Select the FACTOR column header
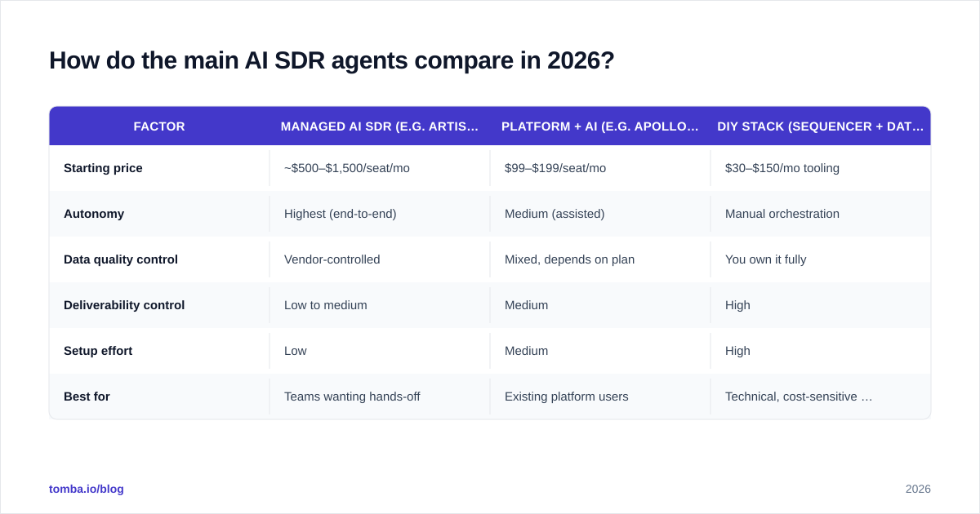Viewport: 980px width, 514px height. coord(159,126)
